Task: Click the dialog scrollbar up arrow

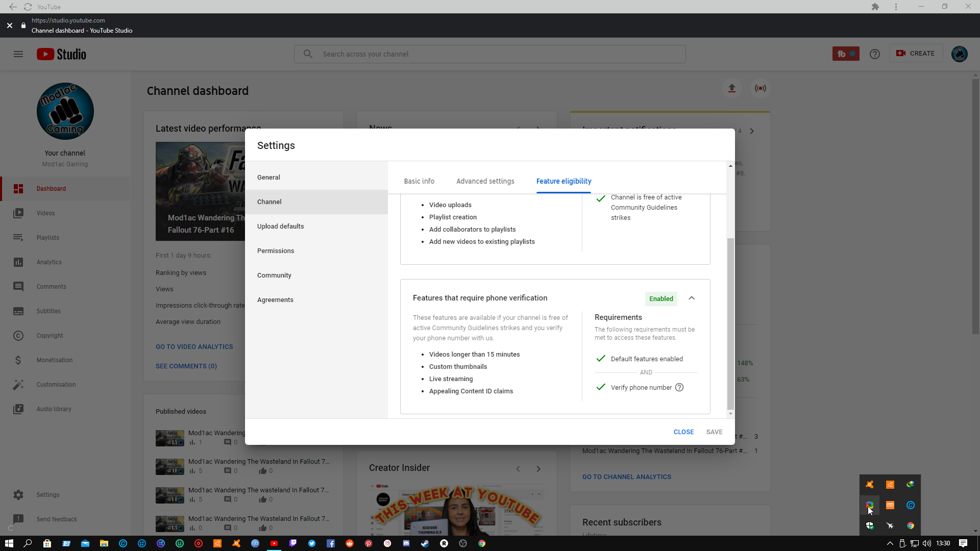Action: click(x=730, y=166)
